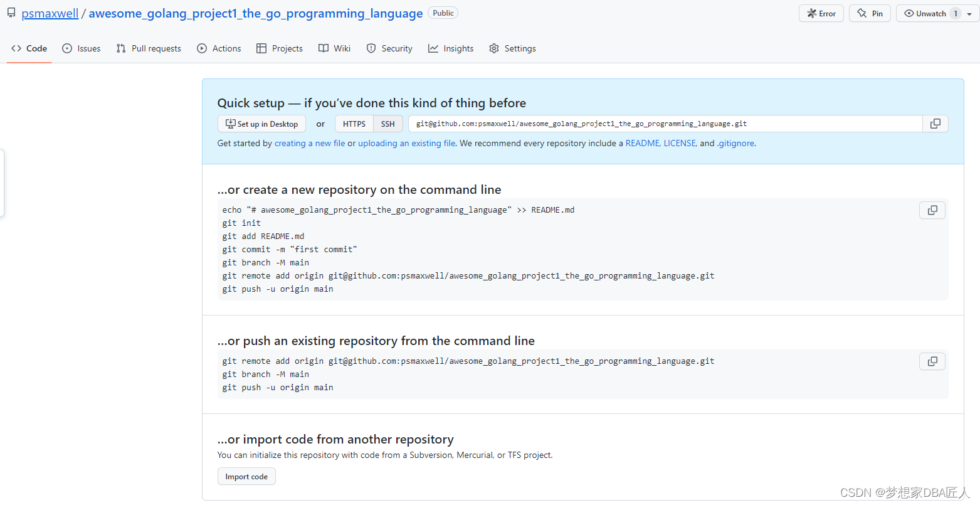Viewport: 980px width, 505px height.
Task: Open the Security shield tab
Action: pyautogui.click(x=389, y=48)
